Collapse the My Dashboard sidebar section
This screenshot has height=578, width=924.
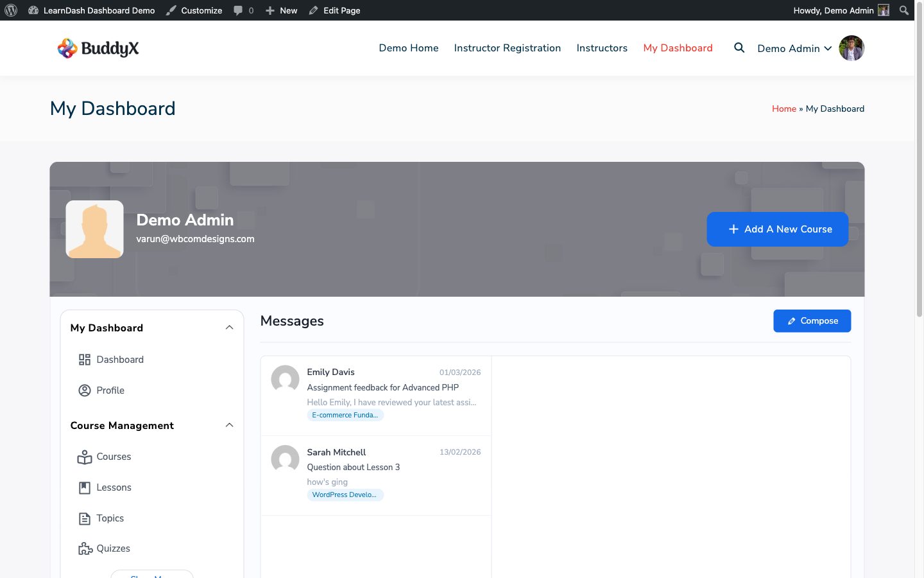[229, 327]
